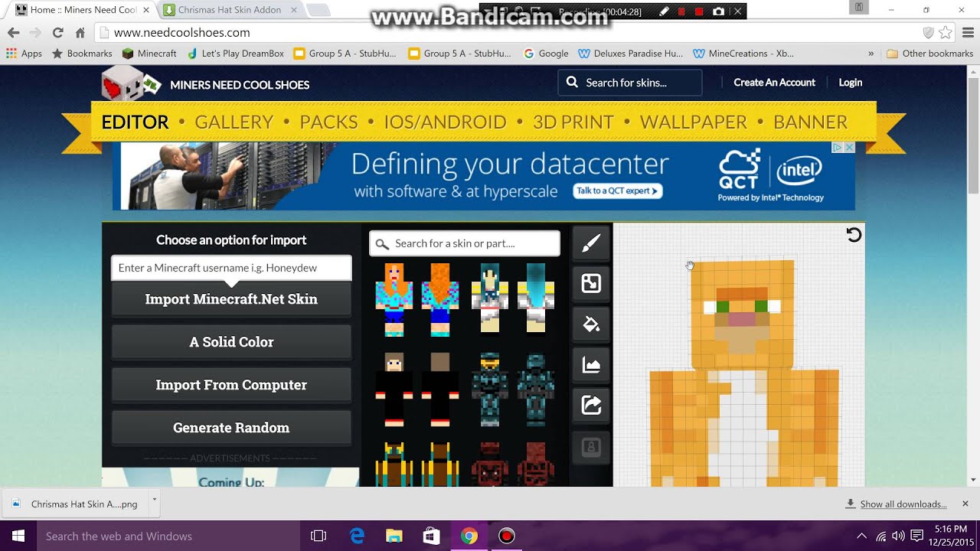
Task: Open Chrismas Hat Skin A....png download
Action: (x=75, y=504)
